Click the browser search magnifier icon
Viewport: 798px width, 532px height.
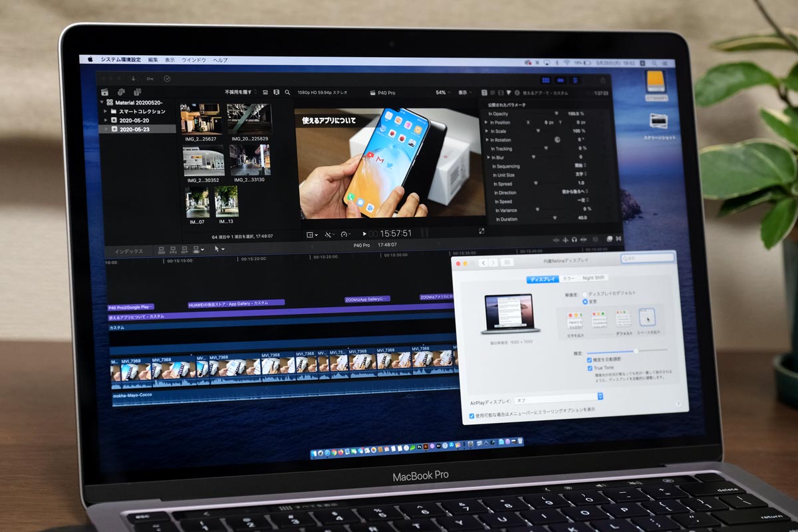pyautogui.click(x=287, y=92)
